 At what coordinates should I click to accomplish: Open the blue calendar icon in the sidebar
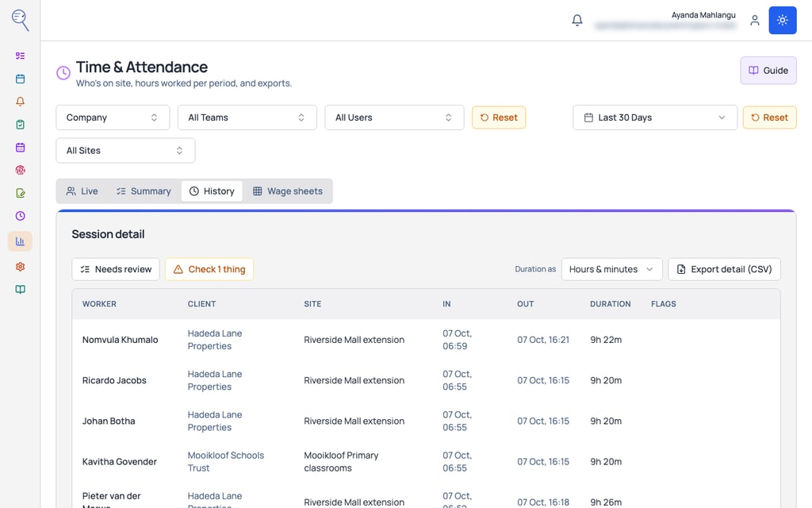(x=20, y=79)
